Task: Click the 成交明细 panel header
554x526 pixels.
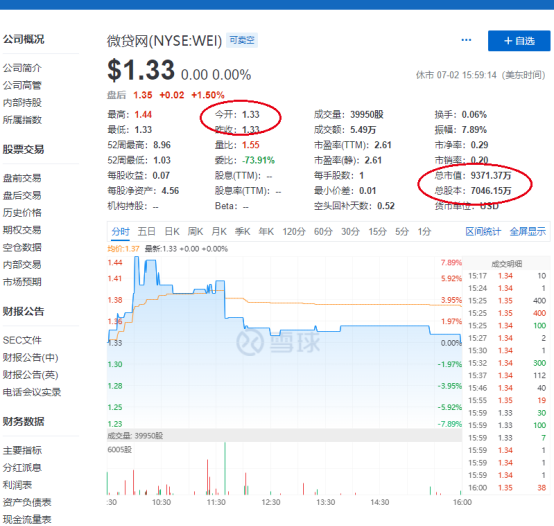Action: point(507,264)
